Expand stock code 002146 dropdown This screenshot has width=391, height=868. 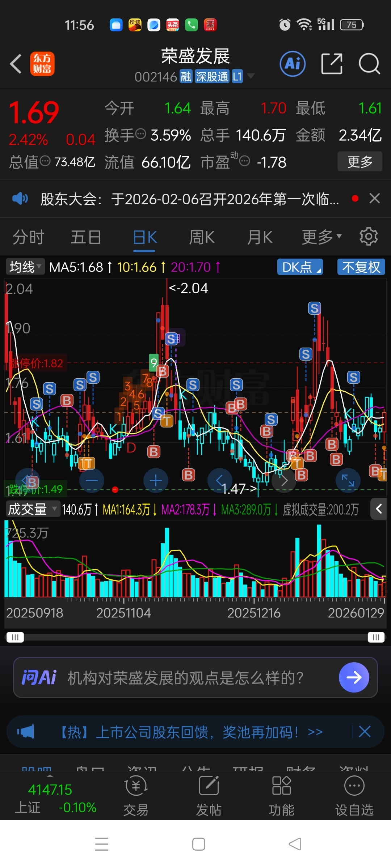tap(251, 76)
